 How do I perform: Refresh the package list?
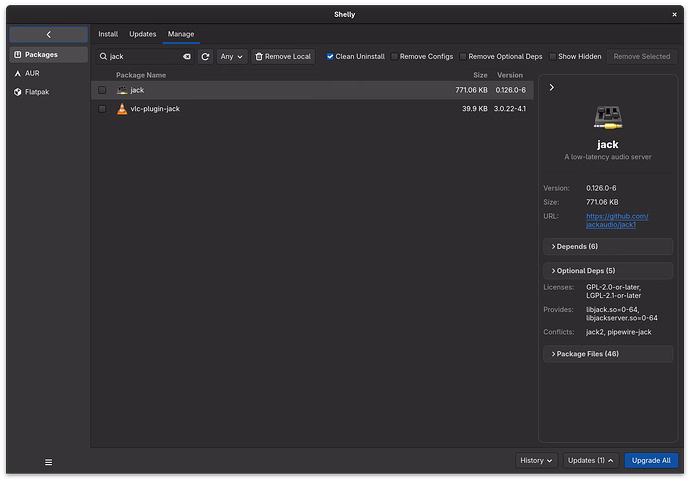tap(205, 56)
